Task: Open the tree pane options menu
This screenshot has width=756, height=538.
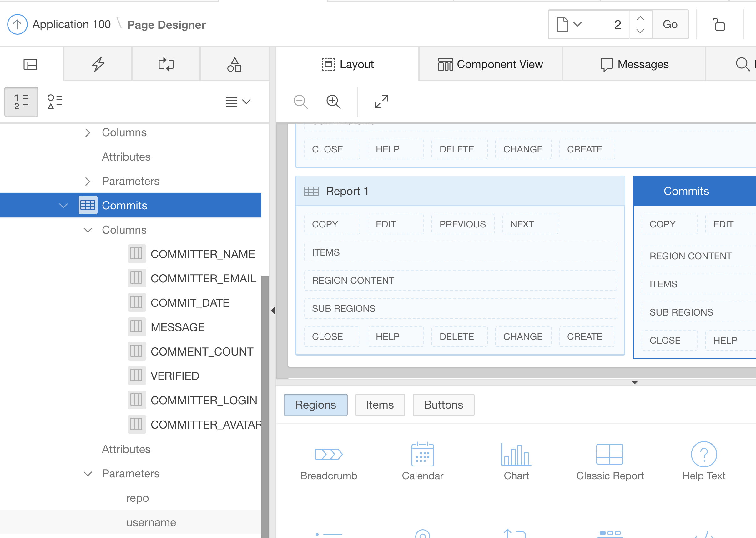Action: [x=238, y=102]
